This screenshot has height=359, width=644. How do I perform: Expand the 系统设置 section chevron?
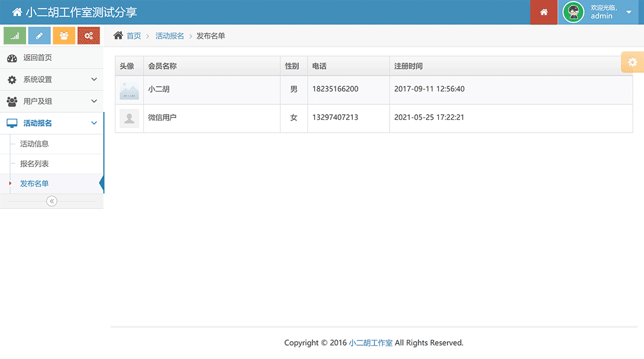click(93, 79)
